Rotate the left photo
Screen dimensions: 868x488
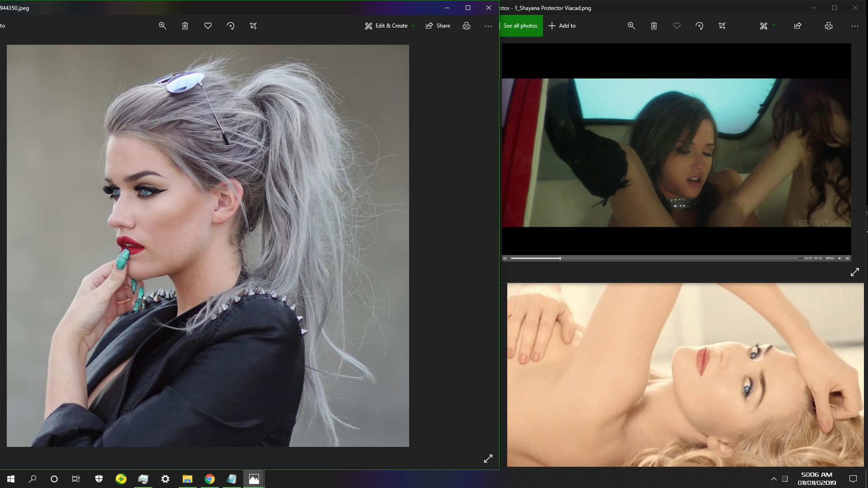point(231,26)
